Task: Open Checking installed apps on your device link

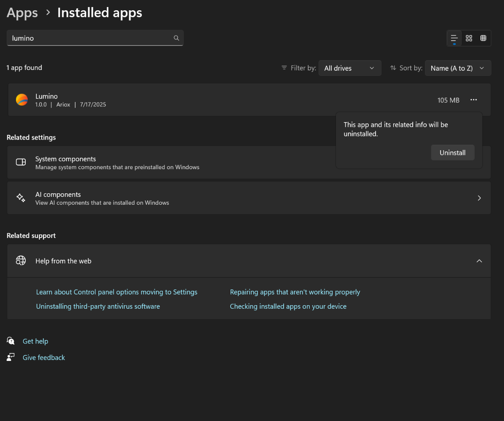Action: pos(288,306)
